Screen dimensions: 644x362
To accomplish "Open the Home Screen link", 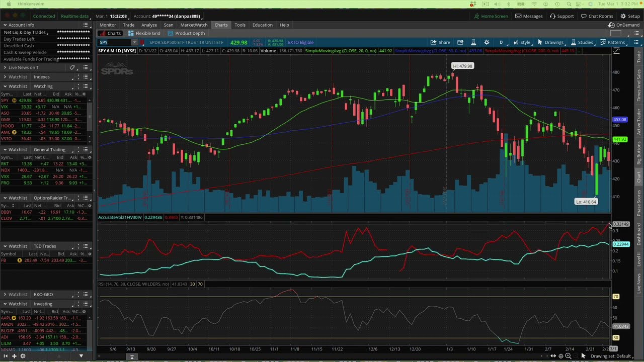I will [491, 16].
